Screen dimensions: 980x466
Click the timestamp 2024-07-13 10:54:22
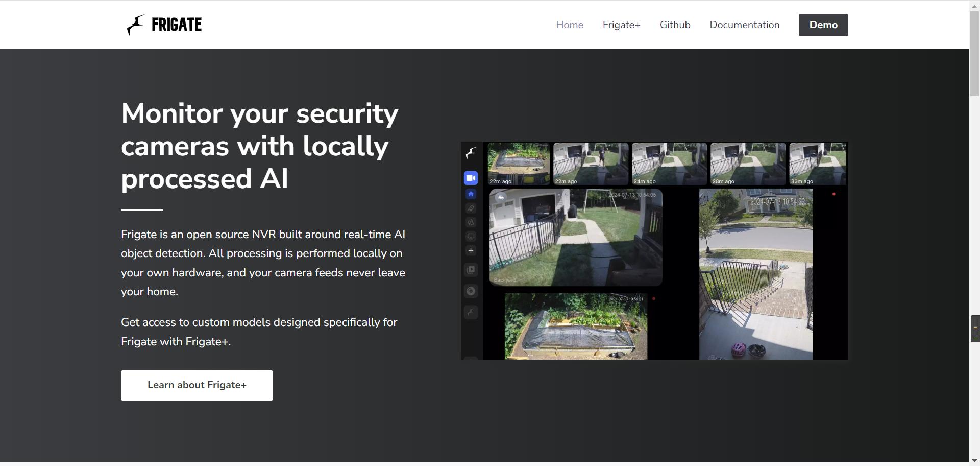tap(777, 202)
